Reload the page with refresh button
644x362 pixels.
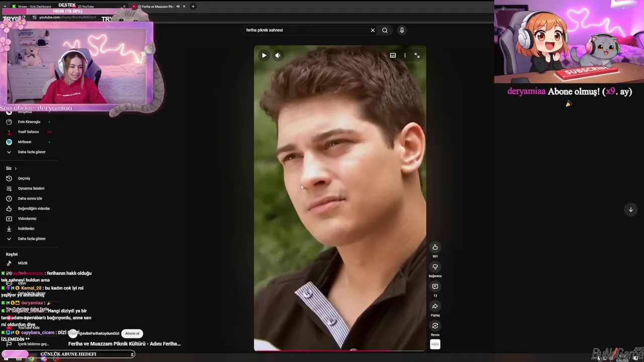point(23,18)
